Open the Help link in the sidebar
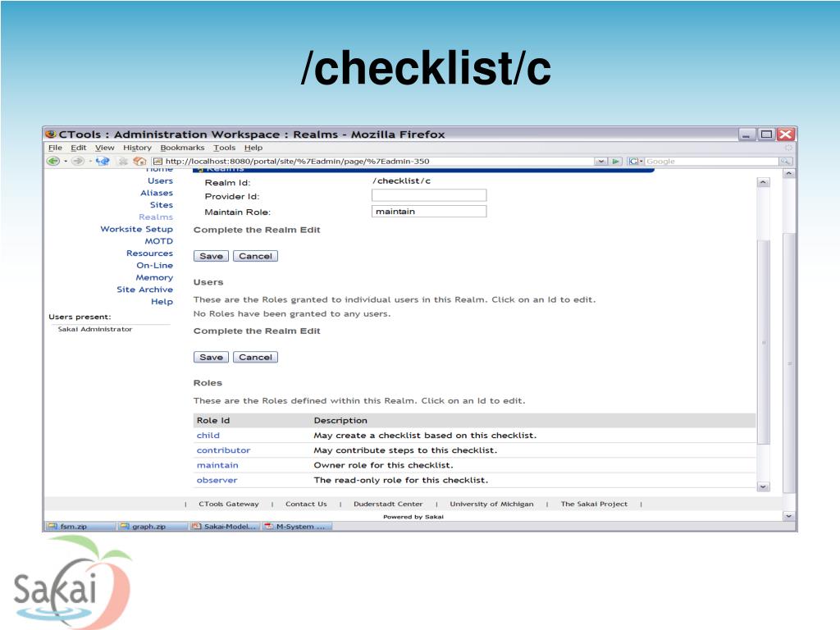Image resolution: width=840 pixels, height=630 pixels. pyautogui.click(x=162, y=302)
